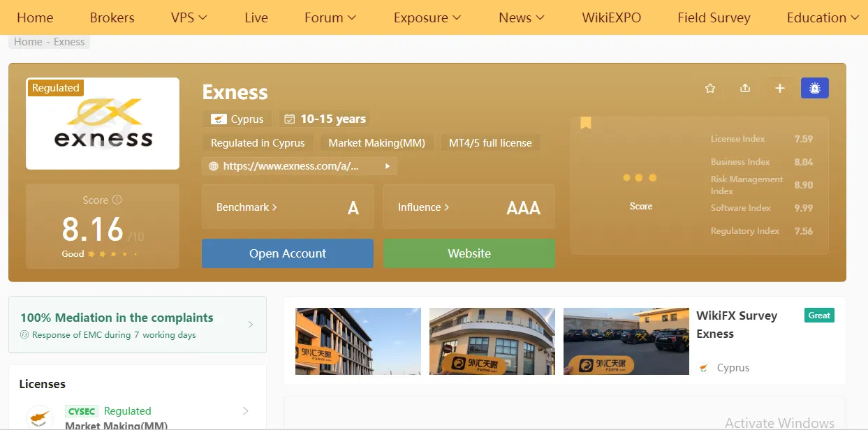The image size is (868, 430).
Task: Click the three-dot score loading indicator
Action: tap(640, 178)
